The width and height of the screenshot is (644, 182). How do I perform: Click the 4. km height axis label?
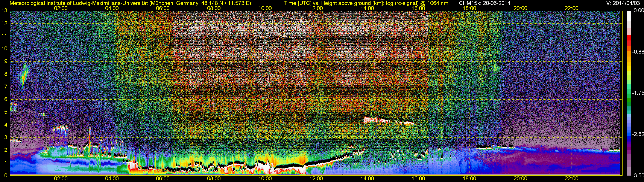point(6,125)
